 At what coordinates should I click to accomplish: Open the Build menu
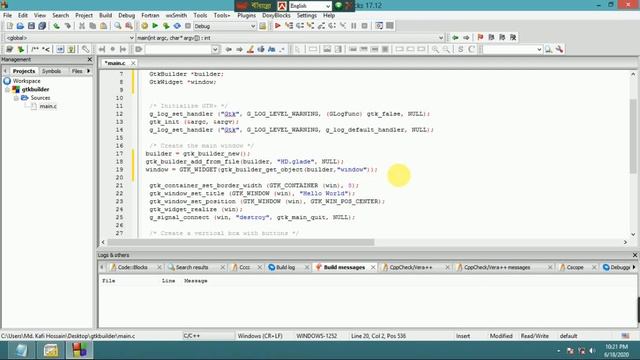point(105,16)
